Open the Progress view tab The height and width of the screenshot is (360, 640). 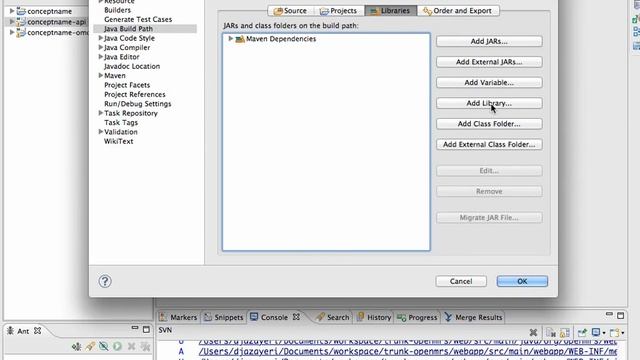pyautogui.click(x=417, y=317)
